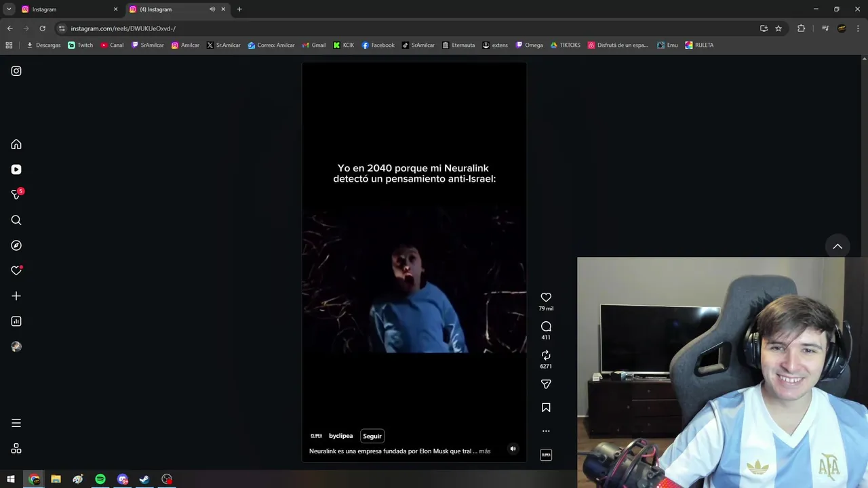Expand the caption with 'más'
The height and width of the screenshot is (488, 868).
tap(484, 451)
